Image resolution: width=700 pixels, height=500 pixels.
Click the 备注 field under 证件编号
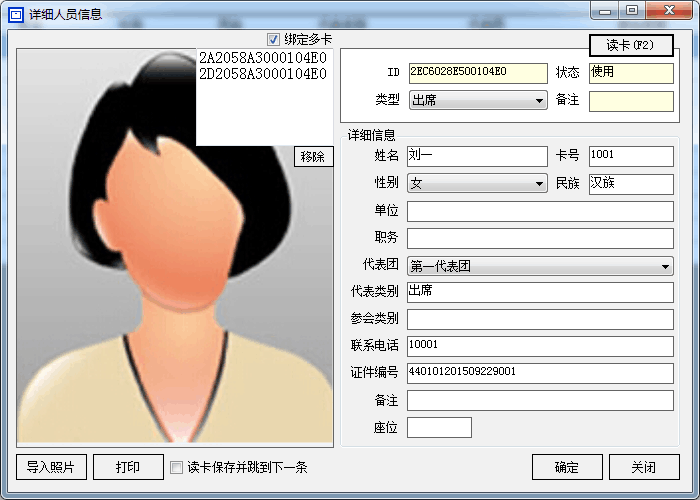pos(540,400)
